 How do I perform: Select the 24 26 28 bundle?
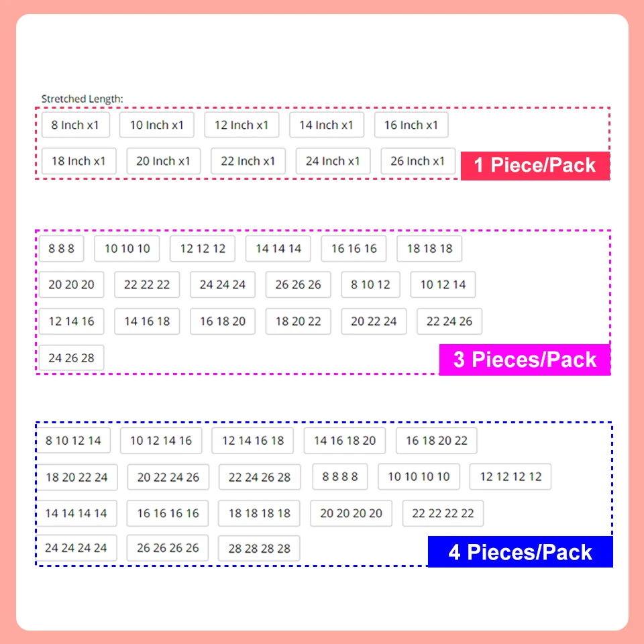71,358
